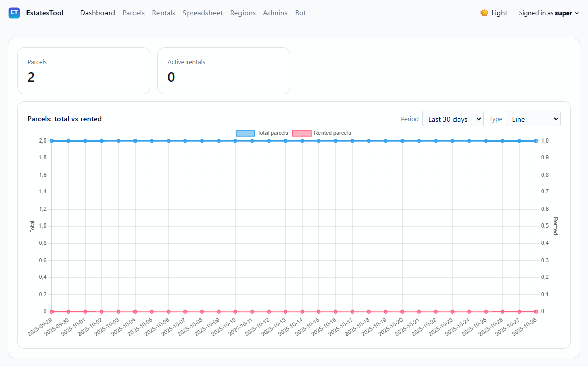Select a pink data point on the rented line
This screenshot has height=367, width=588.
[x=251, y=311]
